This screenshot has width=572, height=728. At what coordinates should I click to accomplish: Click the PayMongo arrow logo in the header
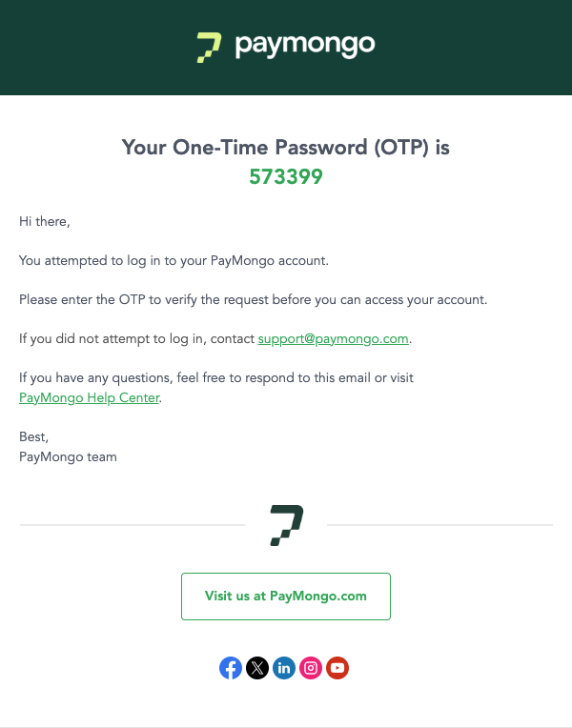(209, 48)
